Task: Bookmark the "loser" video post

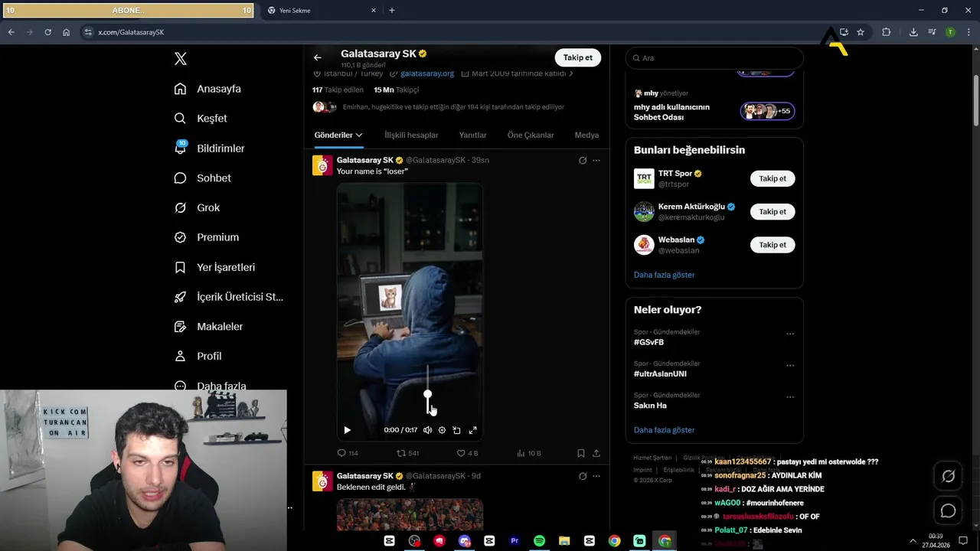Action: coord(581,453)
